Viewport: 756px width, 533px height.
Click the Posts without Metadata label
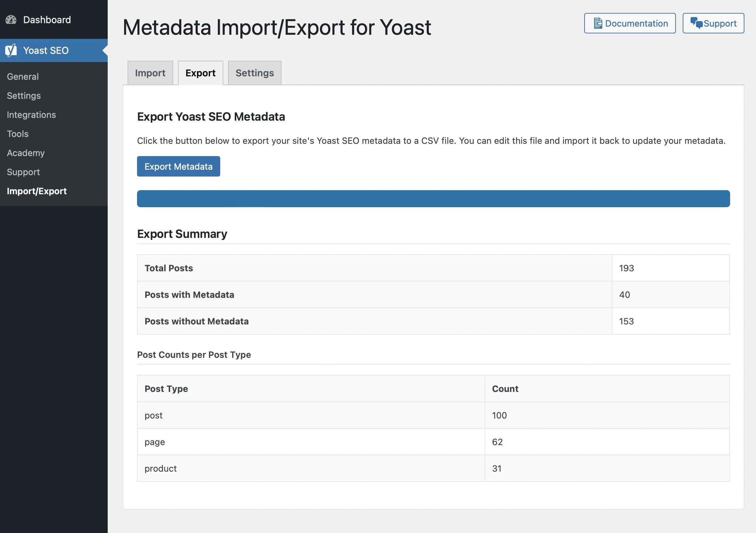[x=197, y=321]
